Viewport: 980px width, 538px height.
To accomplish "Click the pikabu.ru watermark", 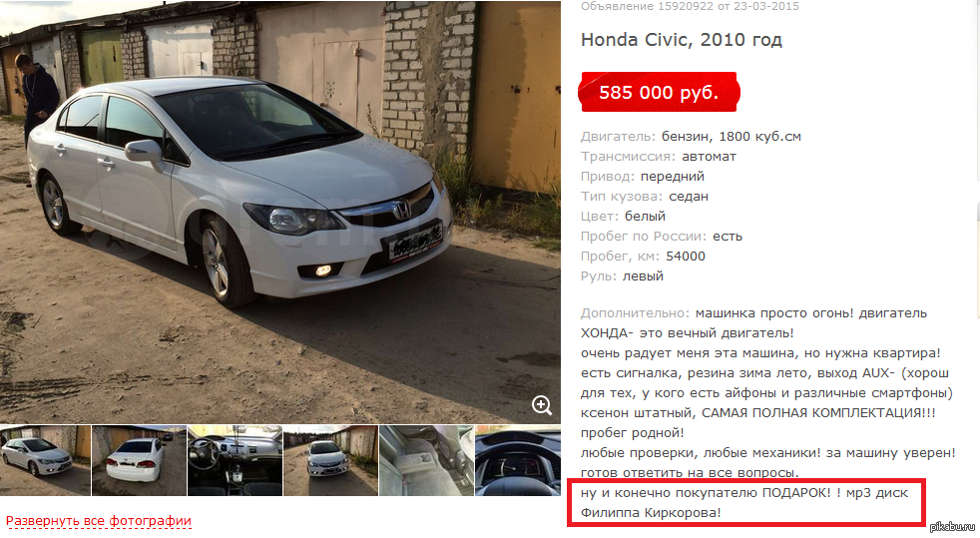I will [x=953, y=527].
